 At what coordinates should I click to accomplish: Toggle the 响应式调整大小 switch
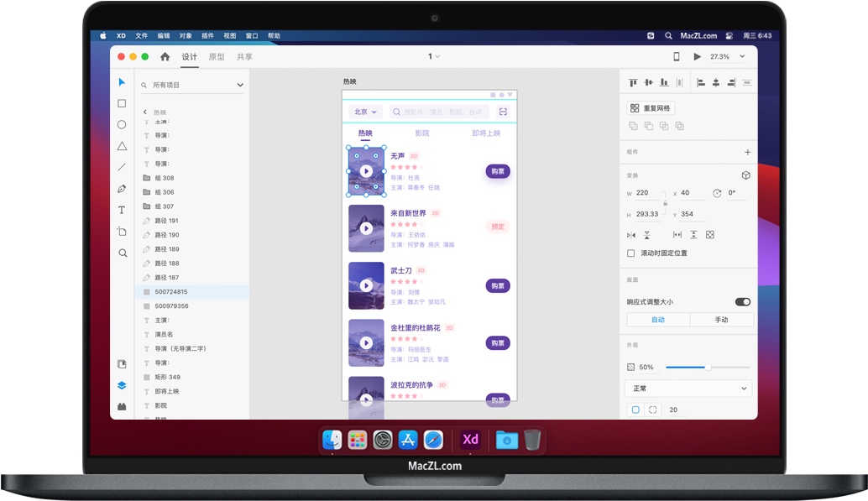743,301
